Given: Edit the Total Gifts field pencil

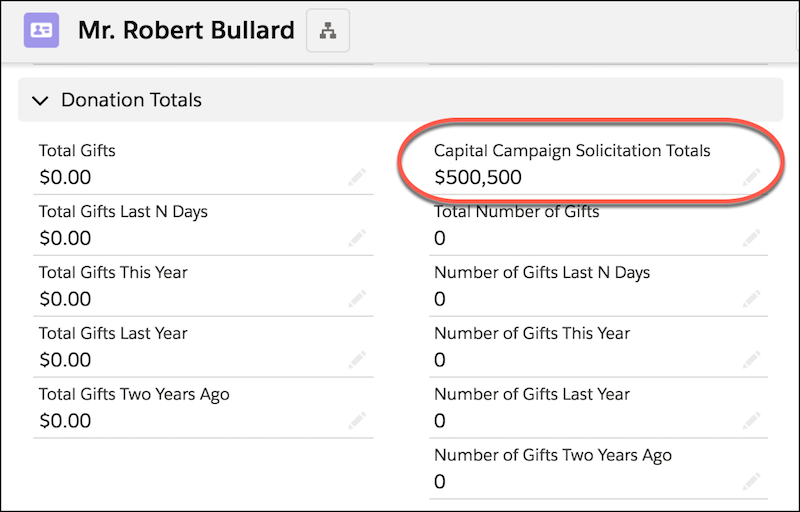Looking at the screenshot, I should pyautogui.click(x=357, y=177).
